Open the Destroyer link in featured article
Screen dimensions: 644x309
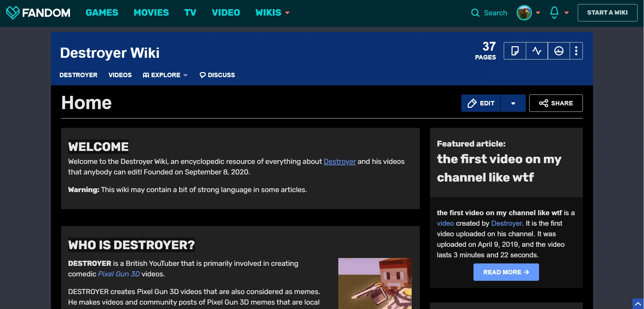(506, 223)
